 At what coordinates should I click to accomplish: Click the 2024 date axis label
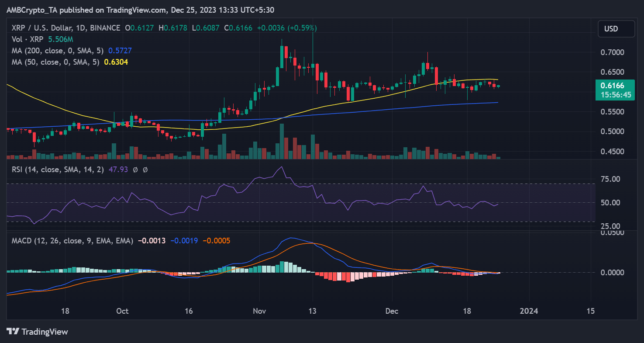[x=529, y=311]
